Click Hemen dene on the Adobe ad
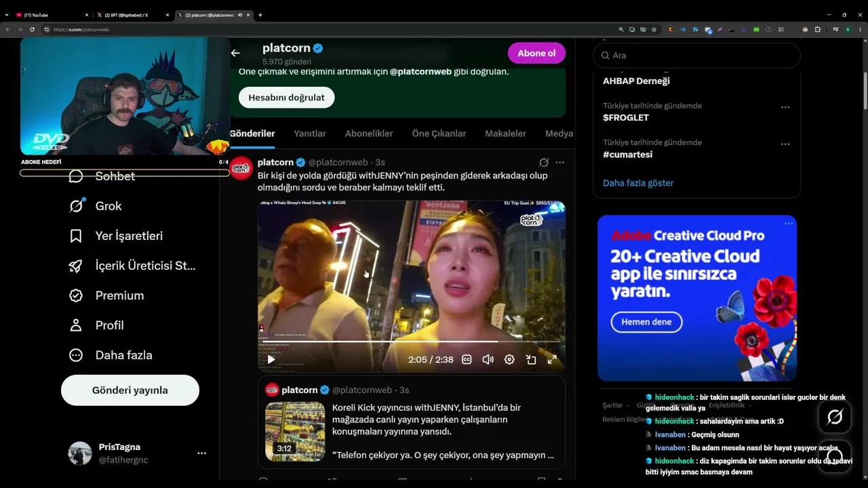Viewport: 868px width, 488px height. click(646, 322)
